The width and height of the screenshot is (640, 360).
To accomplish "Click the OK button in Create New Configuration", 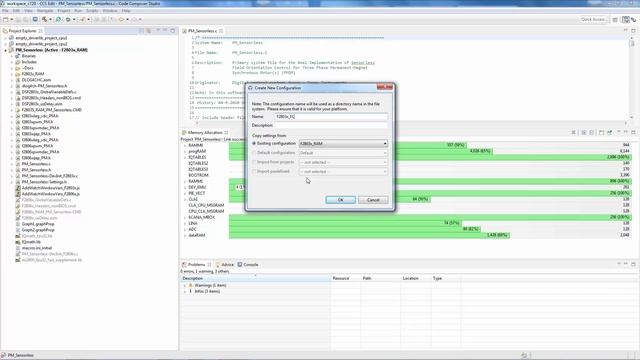I will [340, 200].
